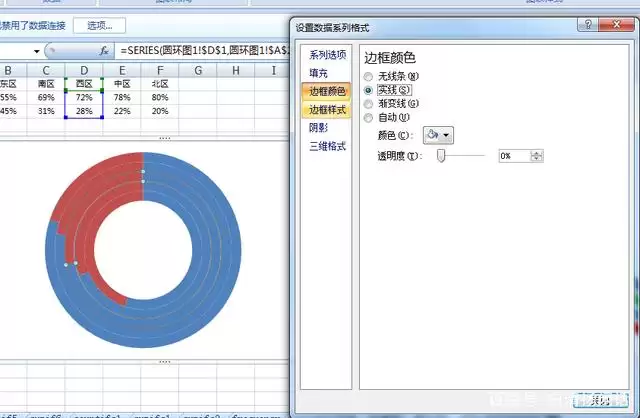Close the 设置数据系列格式 dialog
Viewport: 640px width, 418px height.
pyautogui.click(x=616, y=24)
